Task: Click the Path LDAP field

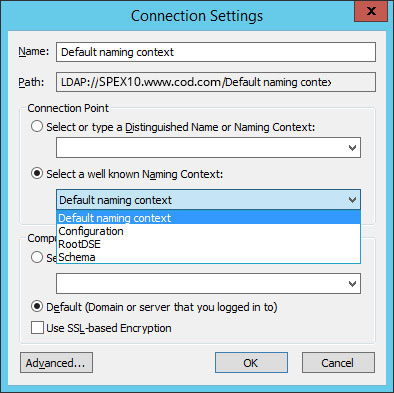Action: click(x=216, y=82)
